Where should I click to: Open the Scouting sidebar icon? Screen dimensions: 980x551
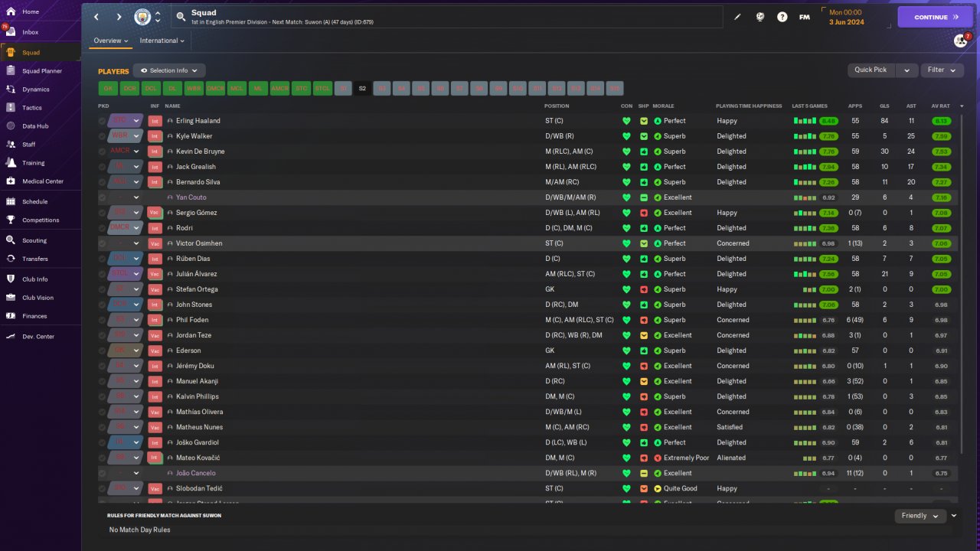[10, 240]
